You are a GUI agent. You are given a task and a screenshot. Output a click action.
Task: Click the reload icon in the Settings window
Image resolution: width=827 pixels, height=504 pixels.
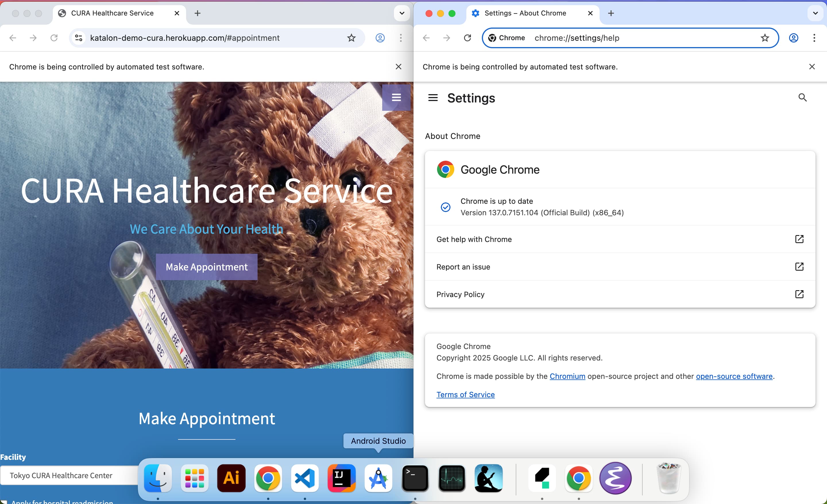pos(467,38)
